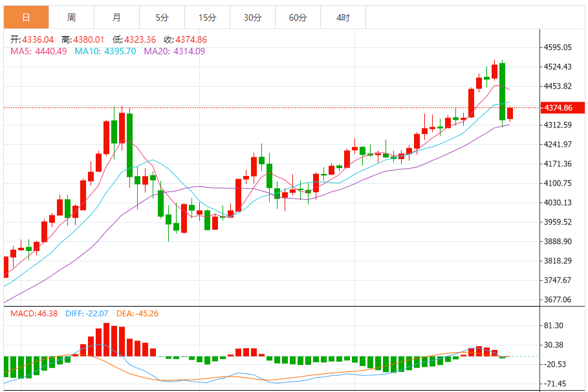Click the MA5: 4440.49 indicator label

coord(39,51)
